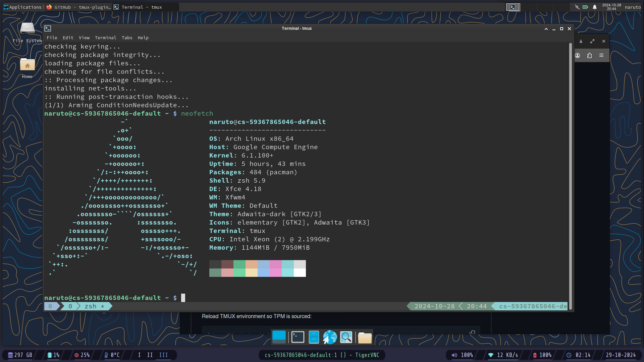Image resolution: width=644 pixels, height=362 pixels.
Task: Select workspace III in the bottom panel
Action: click(163, 355)
